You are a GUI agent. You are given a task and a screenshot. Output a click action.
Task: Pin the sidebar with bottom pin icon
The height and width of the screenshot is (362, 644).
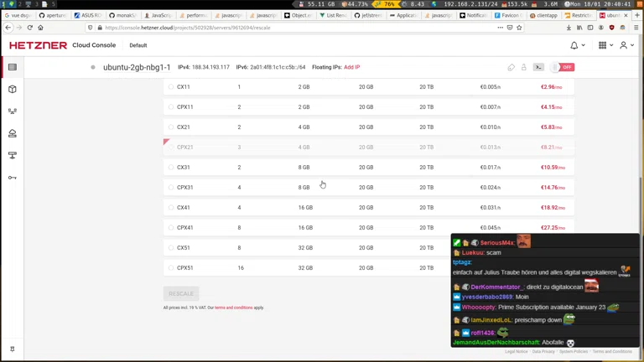(x=13, y=349)
